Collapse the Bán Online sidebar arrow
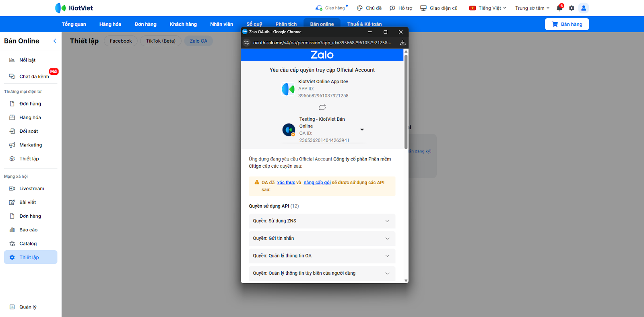Screen dimensions: 644x317 click(55, 41)
